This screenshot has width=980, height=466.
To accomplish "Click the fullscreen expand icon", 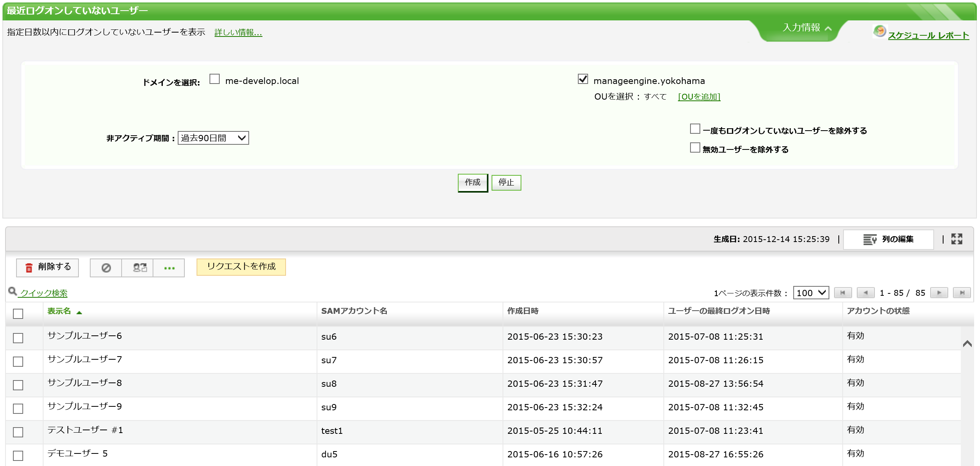I will click(x=956, y=239).
